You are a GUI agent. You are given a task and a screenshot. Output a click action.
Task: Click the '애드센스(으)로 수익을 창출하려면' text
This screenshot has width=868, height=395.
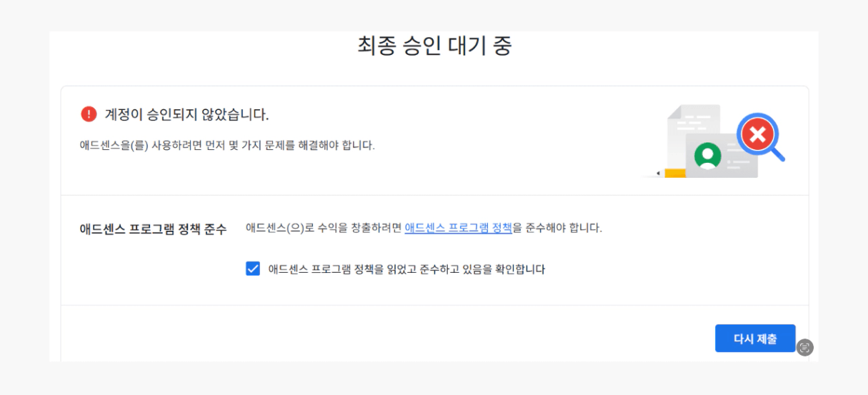coord(324,228)
